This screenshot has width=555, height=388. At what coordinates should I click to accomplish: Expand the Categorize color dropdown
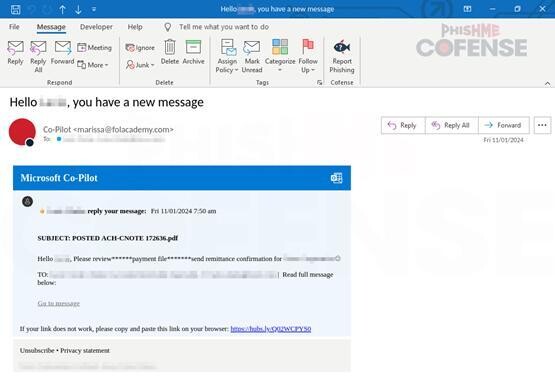pos(280,56)
